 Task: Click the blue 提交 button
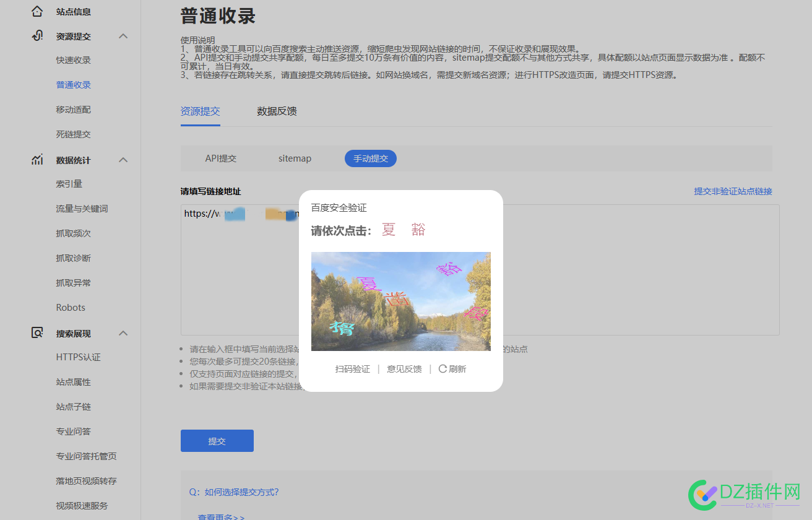coord(217,441)
